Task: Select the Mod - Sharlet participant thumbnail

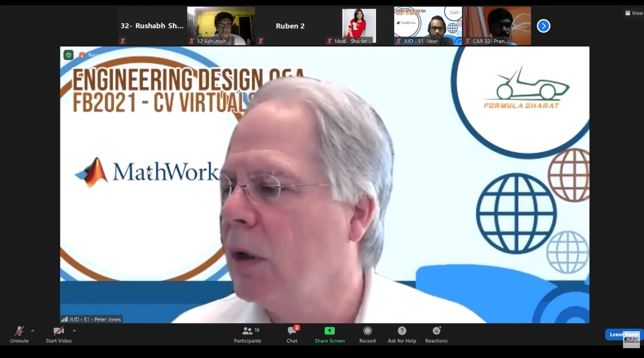Action: pyautogui.click(x=359, y=26)
